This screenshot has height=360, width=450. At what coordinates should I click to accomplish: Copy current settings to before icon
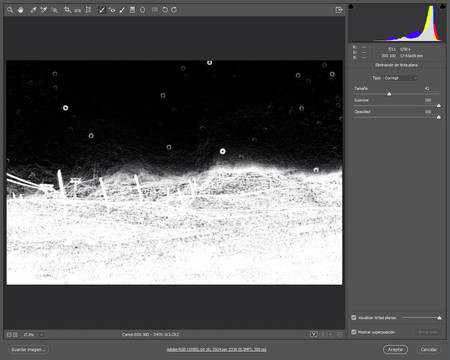point(331,334)
